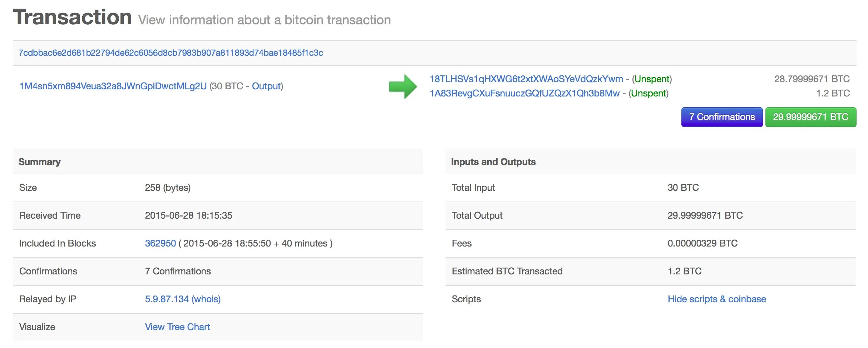Click the Received Time value 2015-06-28 18:15:35
The width and height of the screenshot is (868, 348).
click(x=188, y=215)
